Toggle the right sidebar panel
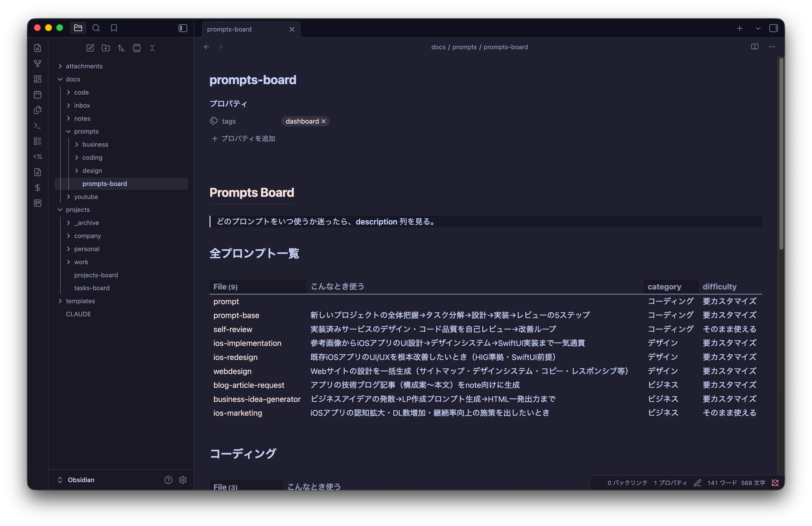This screenshot has height=526, width=812. [x=773, y=28]
